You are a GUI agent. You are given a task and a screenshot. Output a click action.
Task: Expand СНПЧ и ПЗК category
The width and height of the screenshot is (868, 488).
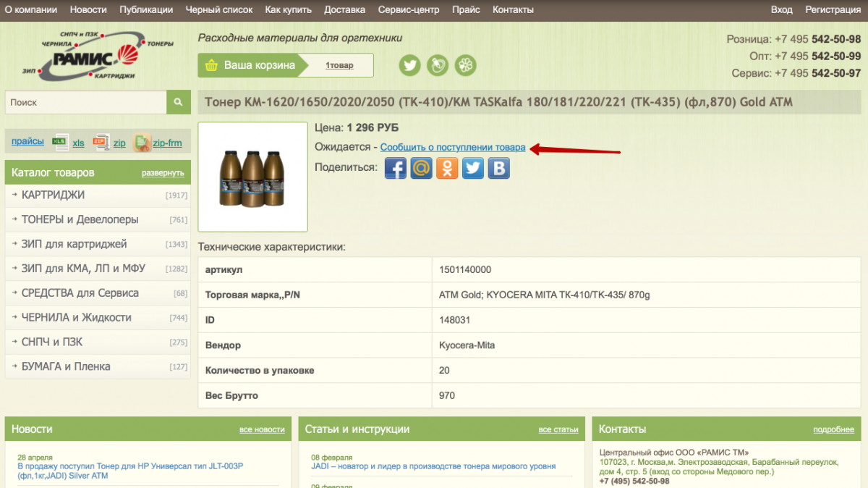tap(98, 342)
